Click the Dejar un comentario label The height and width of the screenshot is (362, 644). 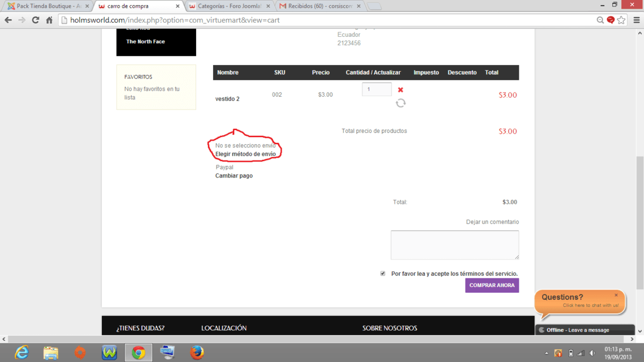pos(492,222)
